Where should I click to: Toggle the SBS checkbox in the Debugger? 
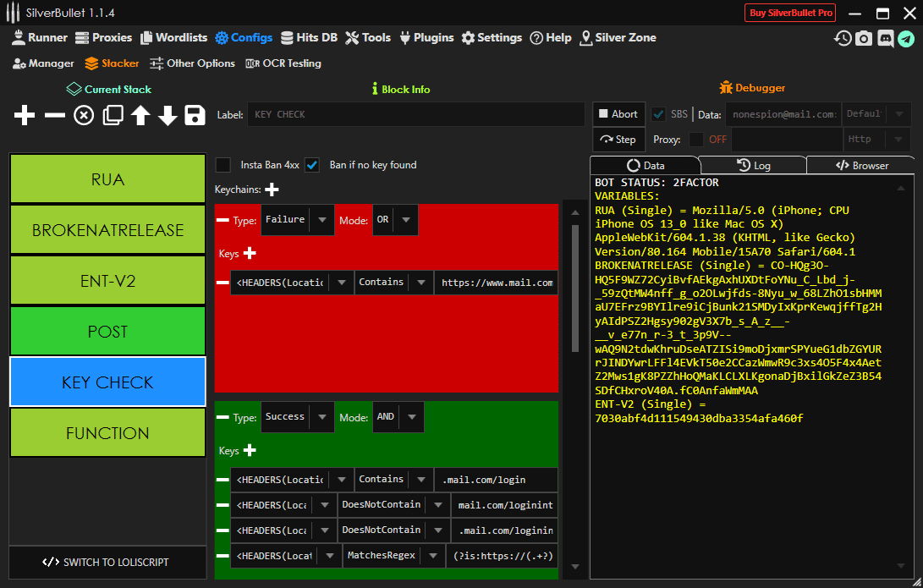point(658,114)
